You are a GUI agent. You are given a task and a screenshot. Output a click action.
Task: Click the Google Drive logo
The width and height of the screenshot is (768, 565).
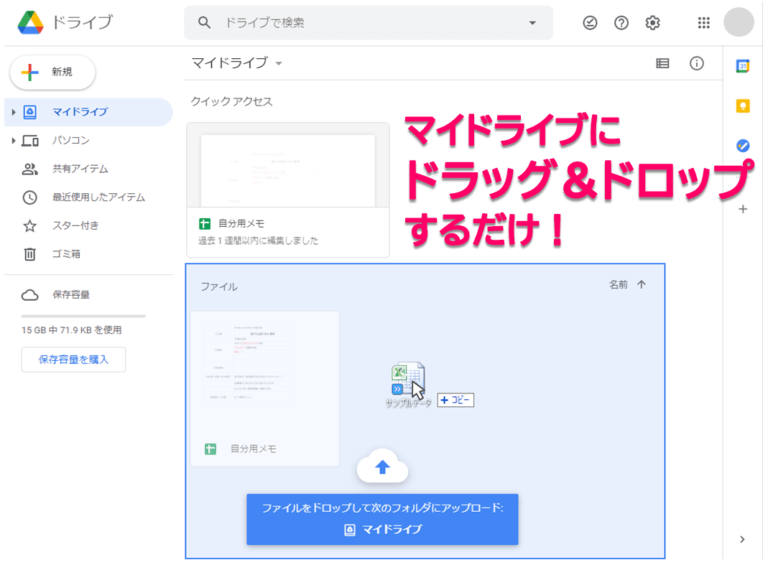pos(30,23)
